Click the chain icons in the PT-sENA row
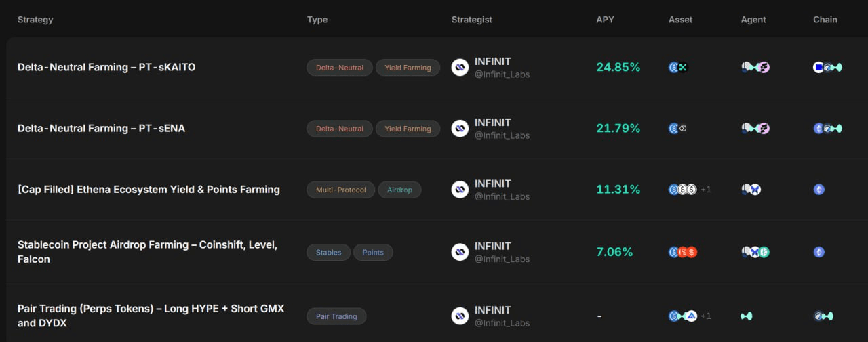Viewport: 868px width, 342px height. 827,128
